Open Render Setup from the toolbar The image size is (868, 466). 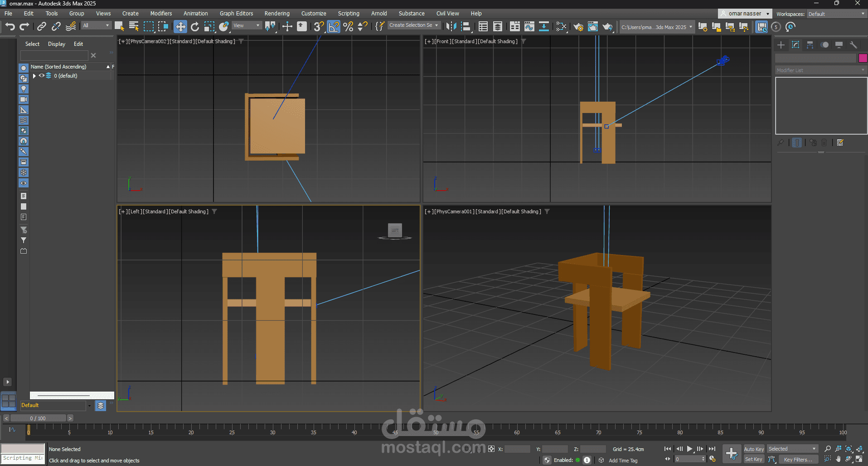[579, 27]
